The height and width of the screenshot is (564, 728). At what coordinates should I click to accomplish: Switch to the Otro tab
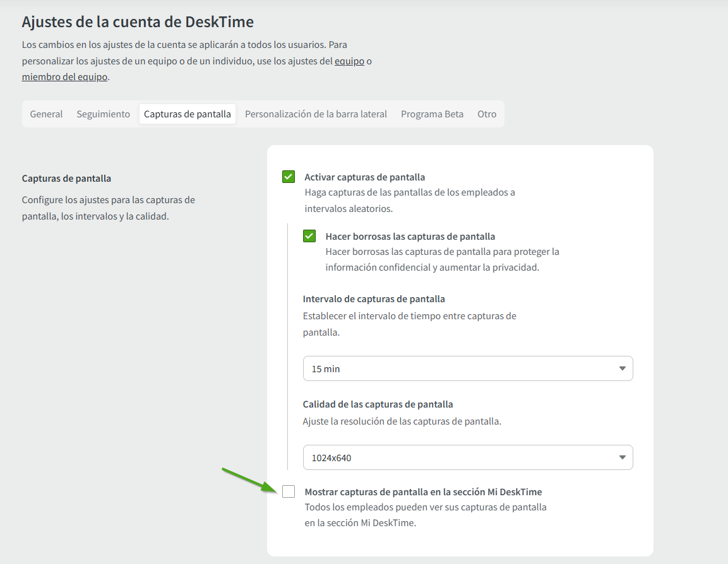point(487,114)
